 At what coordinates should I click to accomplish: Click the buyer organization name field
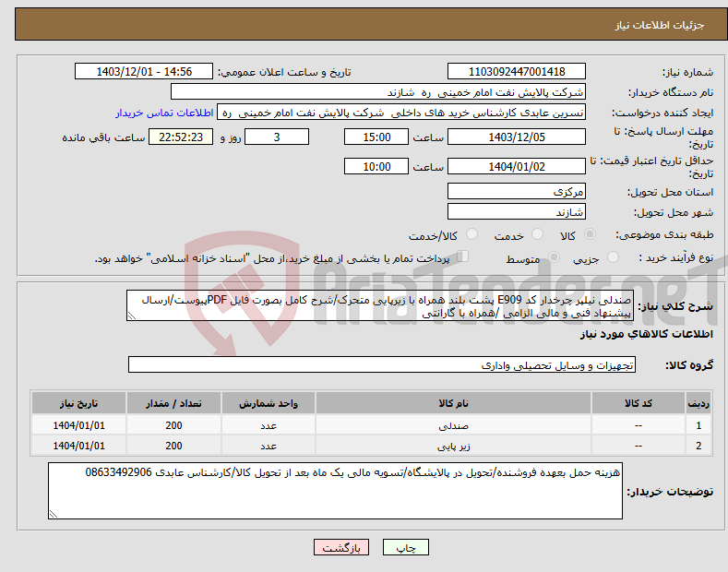[378, 92]
